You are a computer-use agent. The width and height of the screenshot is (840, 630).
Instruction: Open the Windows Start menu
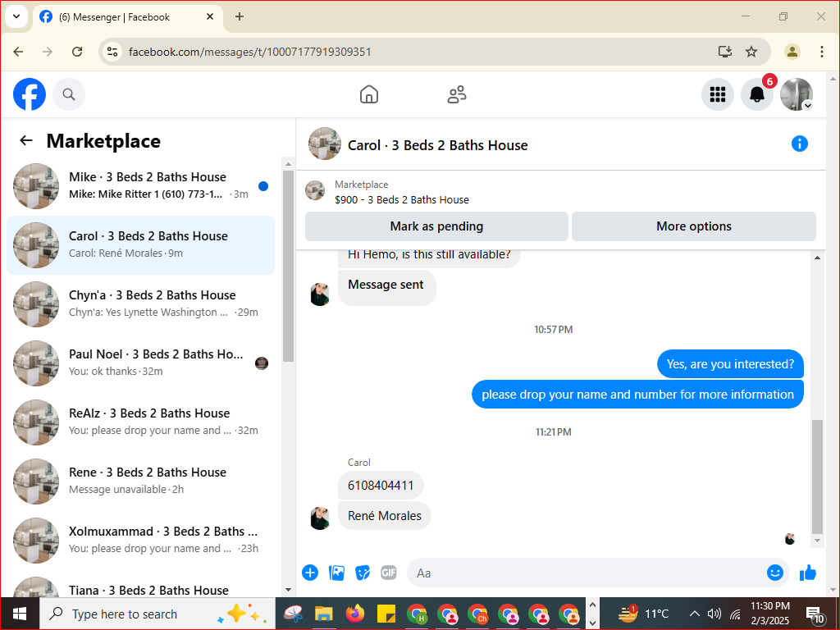20,614
